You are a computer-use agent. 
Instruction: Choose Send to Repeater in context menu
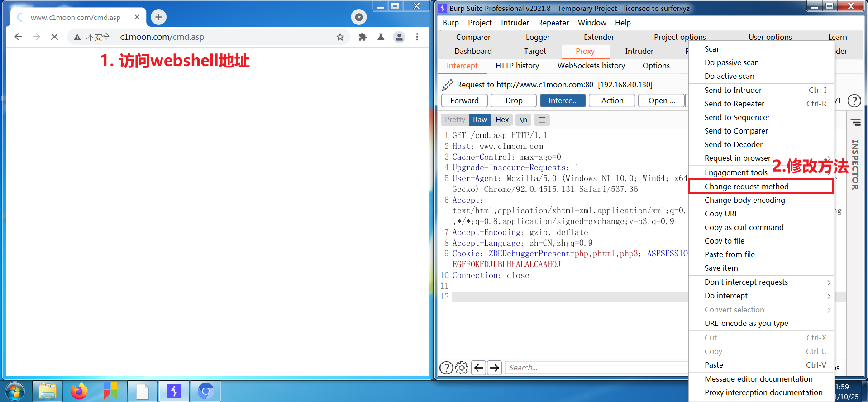[761, 104]
